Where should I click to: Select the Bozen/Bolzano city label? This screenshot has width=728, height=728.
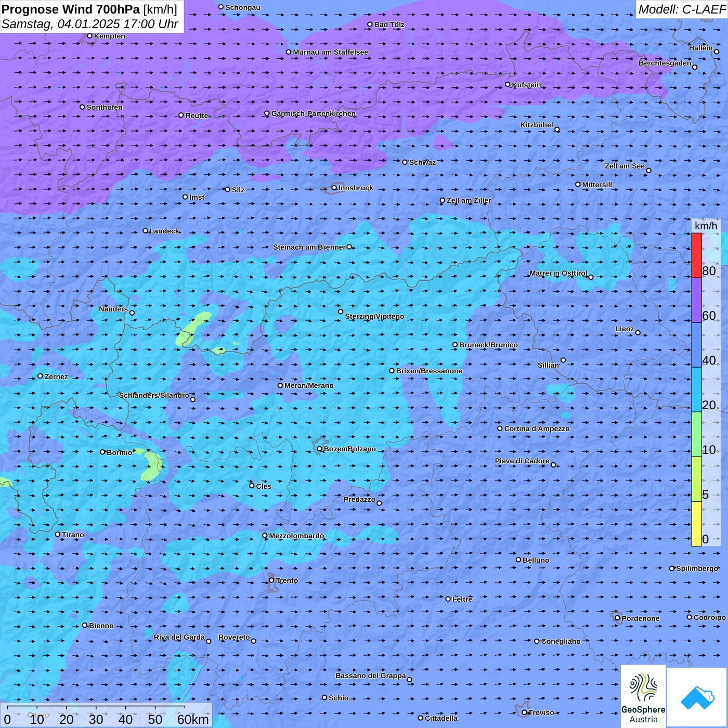[349, 449]
